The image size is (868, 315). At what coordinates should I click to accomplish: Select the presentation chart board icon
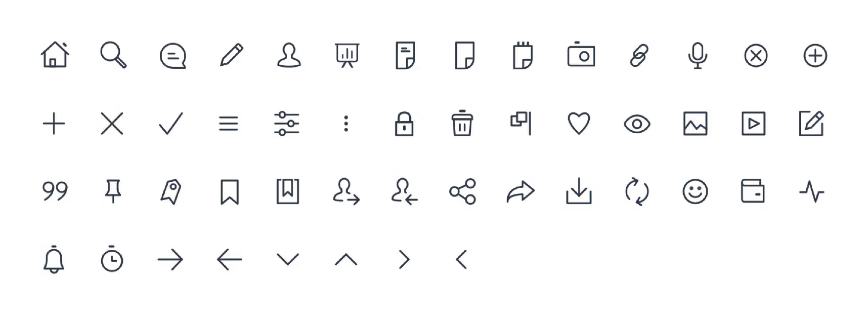coord(347,55)
